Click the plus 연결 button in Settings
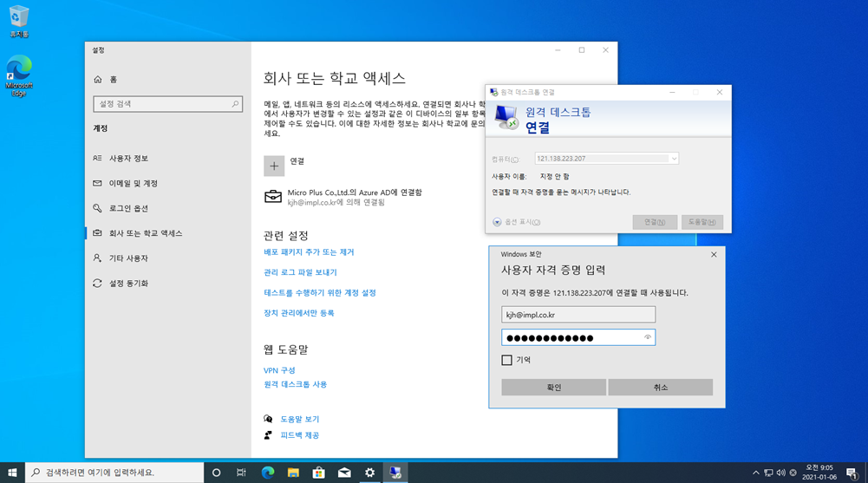The image size is (868, 483). pyautogui.click(x=274, y=166)
